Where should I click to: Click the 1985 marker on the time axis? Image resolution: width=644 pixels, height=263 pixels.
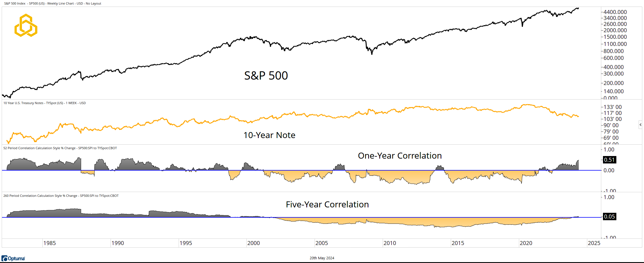[49, 243]
